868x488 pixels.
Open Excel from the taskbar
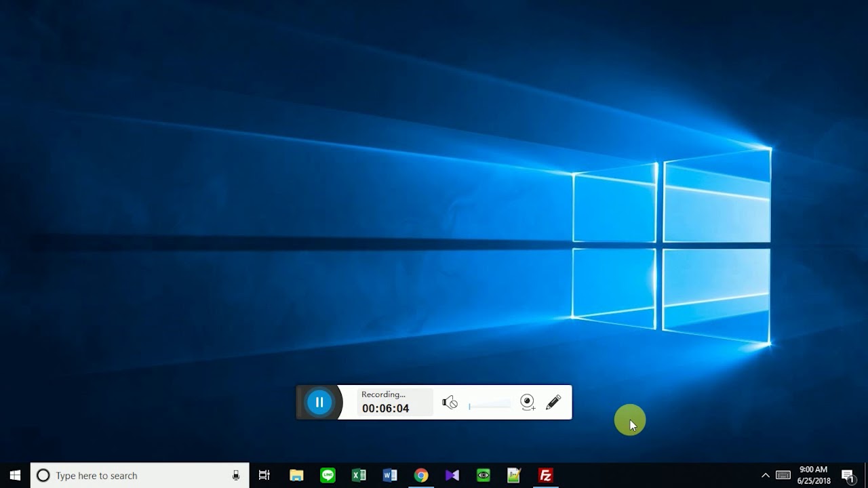(359, 475)
